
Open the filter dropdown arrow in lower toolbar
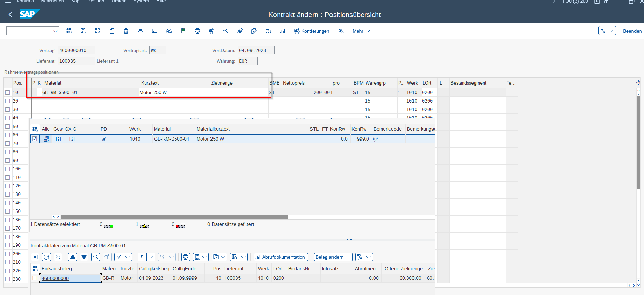click(128, 257)
